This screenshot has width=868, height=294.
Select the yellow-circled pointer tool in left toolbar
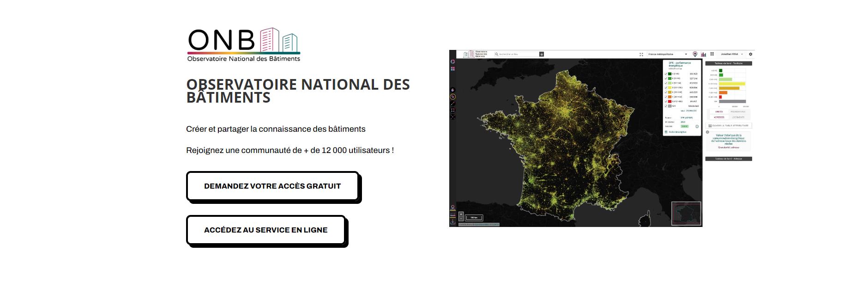click(x=453, y=97)
